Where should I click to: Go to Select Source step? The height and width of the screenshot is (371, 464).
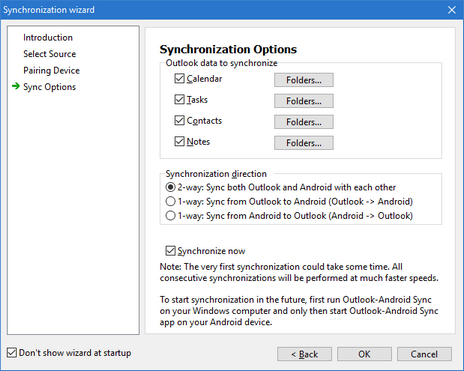coord(50,54)
